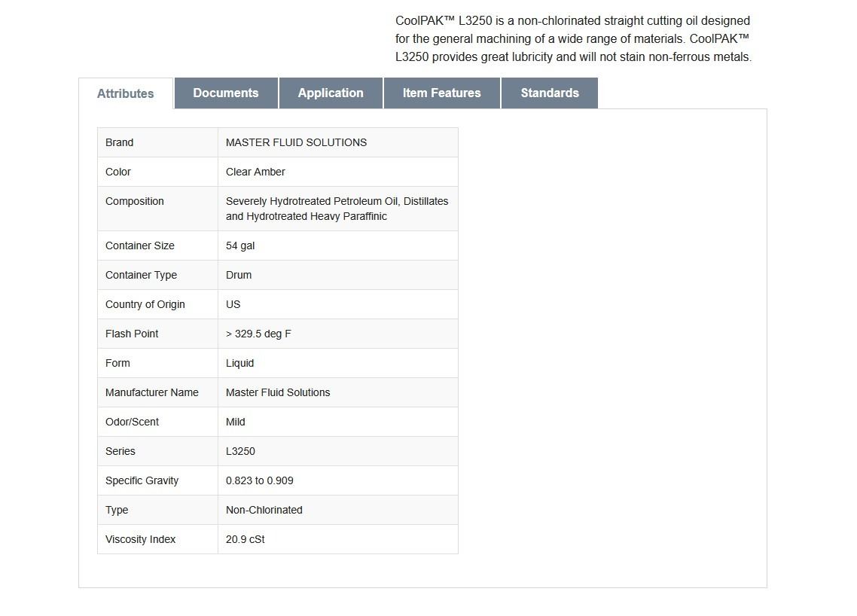Click the Liquid form value
Screen dimensions: 857x616
(239, 363)
